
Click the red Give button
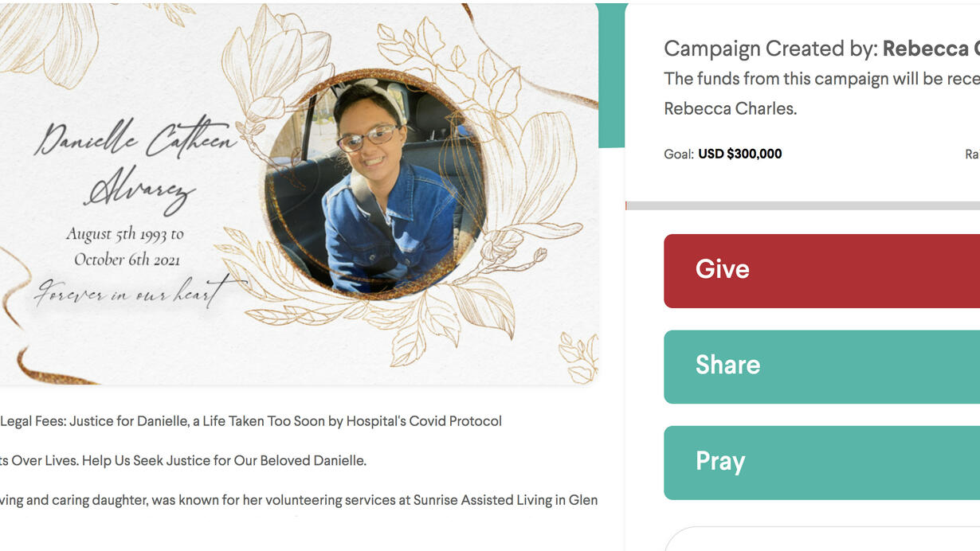821,271
